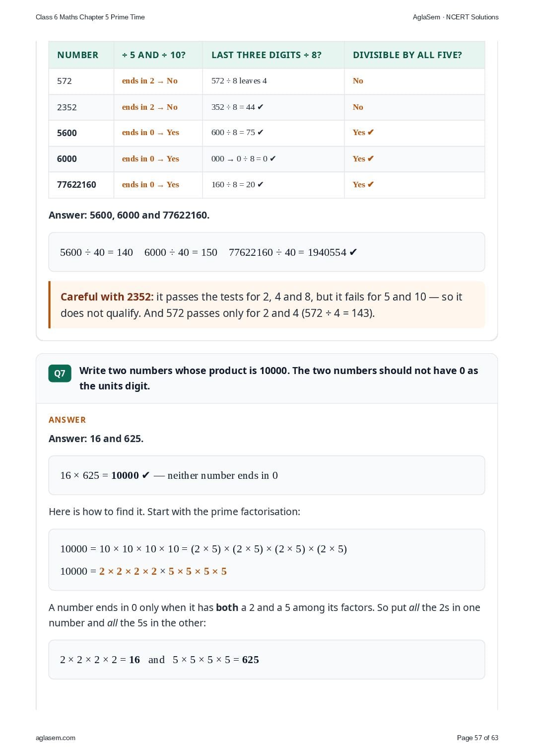
Task: Select the NUMBER column header
Action: tap(78, 55)
